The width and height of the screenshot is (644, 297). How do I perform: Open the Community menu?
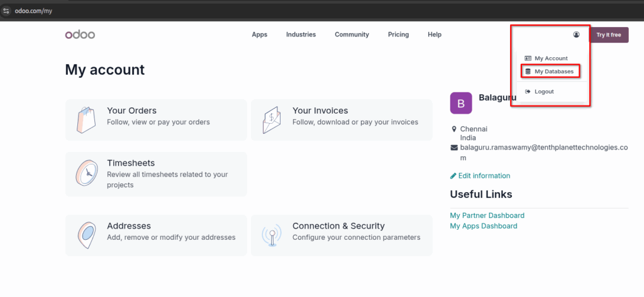tap(352, 35)
